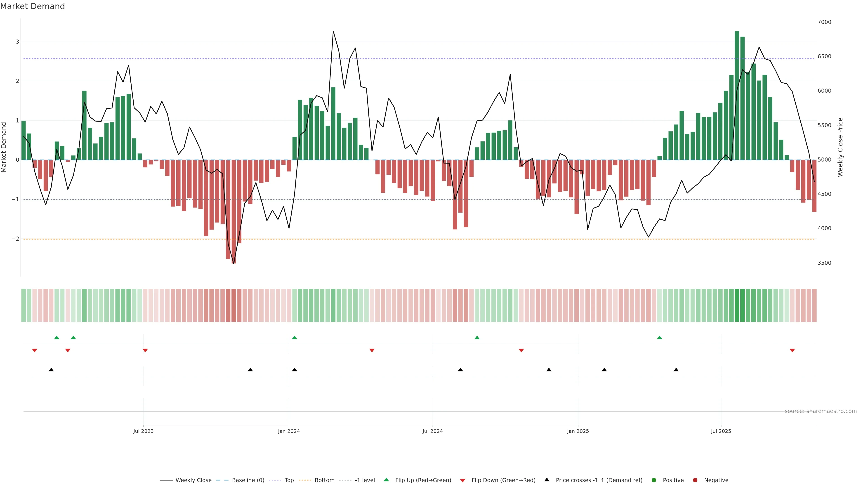Click the green flip-up marker near Jan 2024

click(295, 338)
